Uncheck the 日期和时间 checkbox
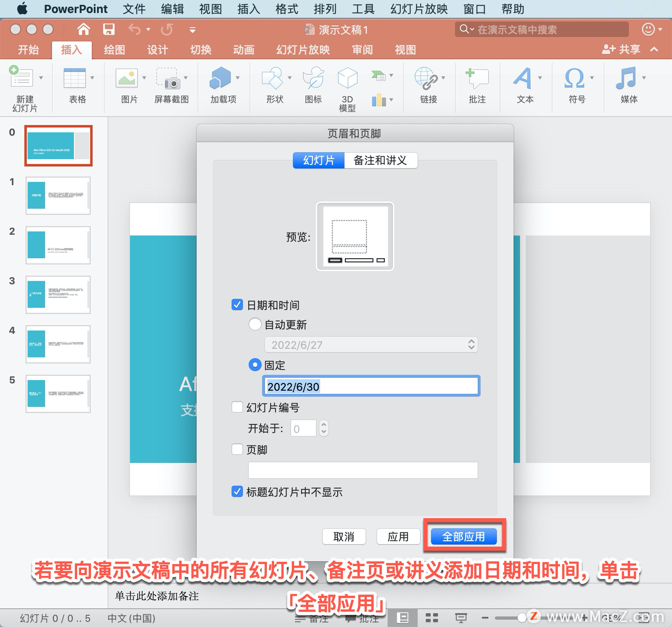 pos(237,305)
